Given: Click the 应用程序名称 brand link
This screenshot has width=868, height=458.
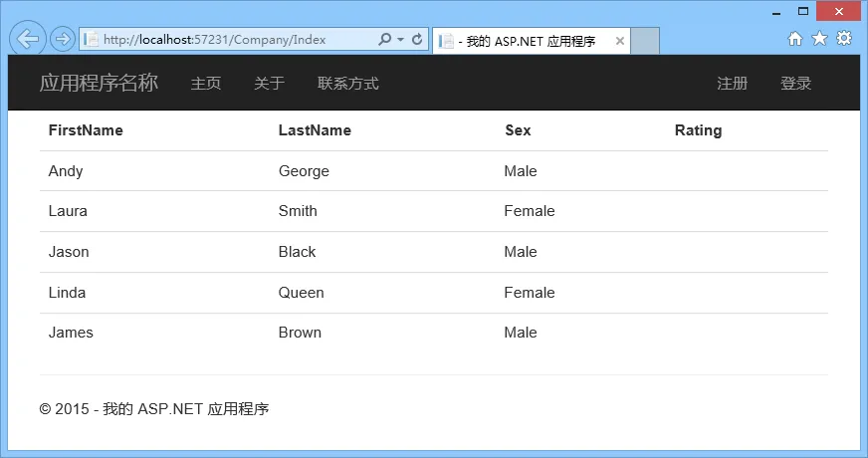Looking at the screenshot, I should tap(99, 83).
